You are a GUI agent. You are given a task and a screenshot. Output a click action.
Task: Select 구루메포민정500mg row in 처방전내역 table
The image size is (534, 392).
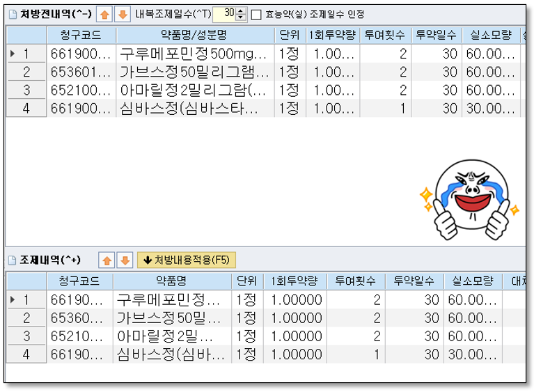tap(195, 53)
